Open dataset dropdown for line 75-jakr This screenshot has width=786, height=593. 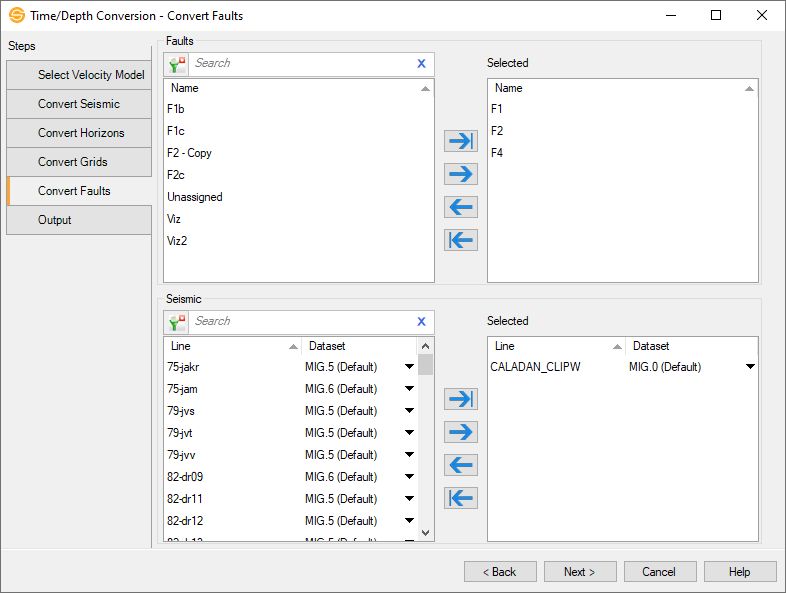click(409, 367)
